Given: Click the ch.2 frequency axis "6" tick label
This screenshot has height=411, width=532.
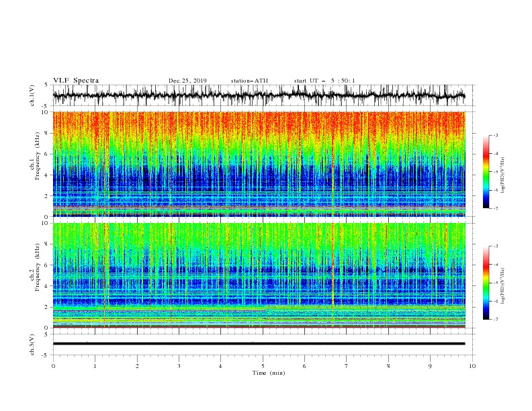Looking at the screenshot, I should [46, 265].
